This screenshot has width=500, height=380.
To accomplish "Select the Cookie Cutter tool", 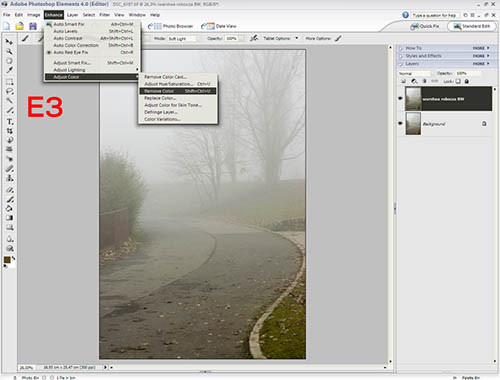I will (x=9, y=140).
